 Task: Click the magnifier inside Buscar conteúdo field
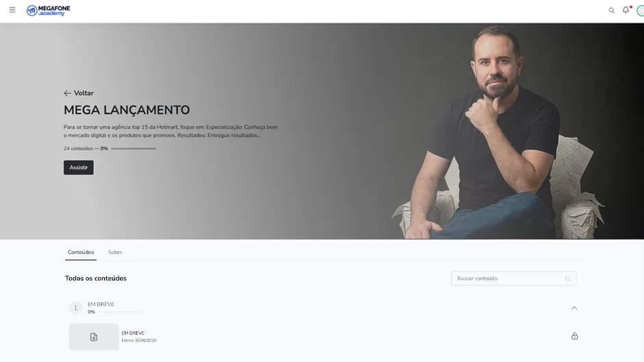click(568, 279)
